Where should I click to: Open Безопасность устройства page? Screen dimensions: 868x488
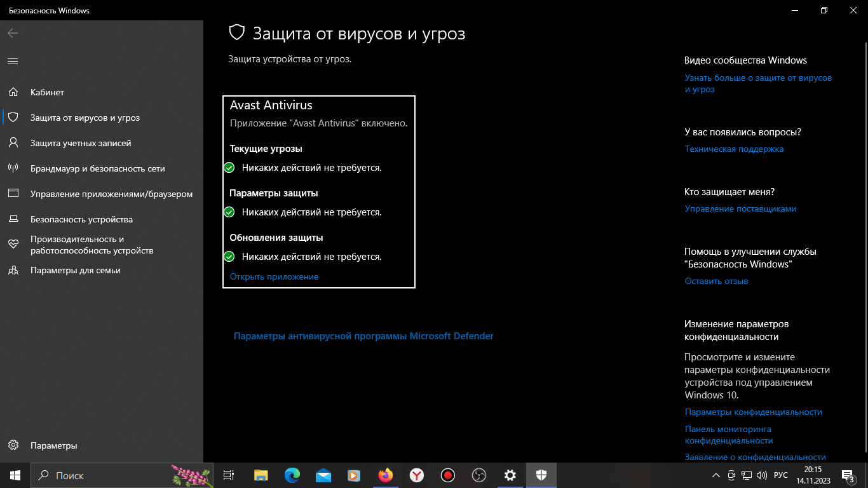click(102, 219)
